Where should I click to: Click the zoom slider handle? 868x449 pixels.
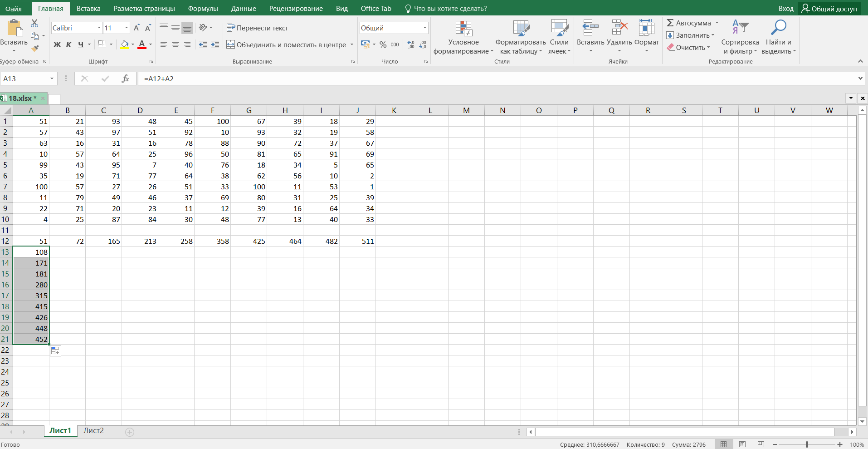(807, 444)
